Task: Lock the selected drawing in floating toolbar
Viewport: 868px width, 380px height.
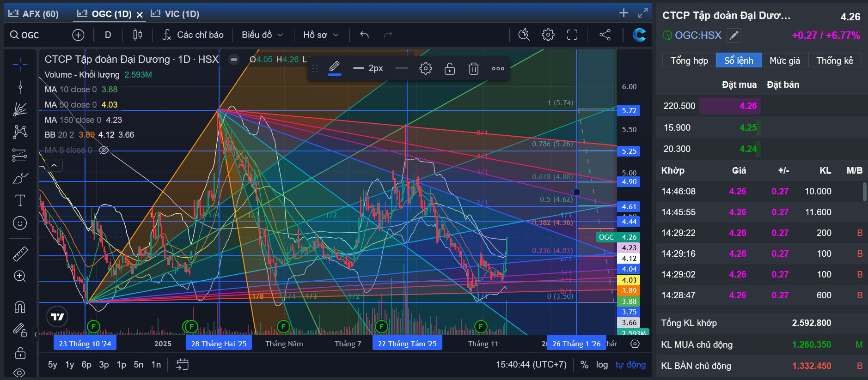Action: (450, 69)
